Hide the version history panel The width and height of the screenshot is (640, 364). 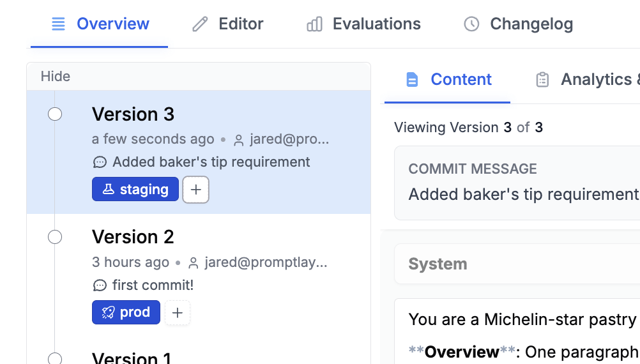click(56, 76)
